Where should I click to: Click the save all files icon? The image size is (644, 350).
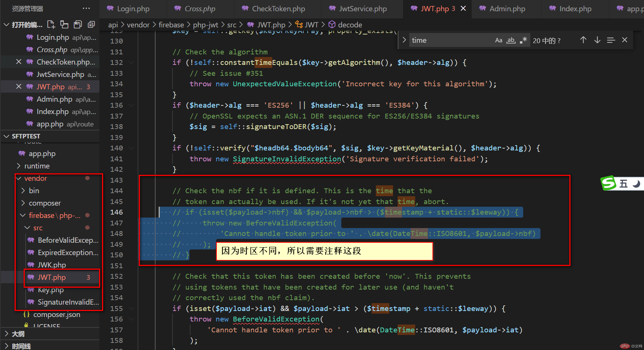78,25
